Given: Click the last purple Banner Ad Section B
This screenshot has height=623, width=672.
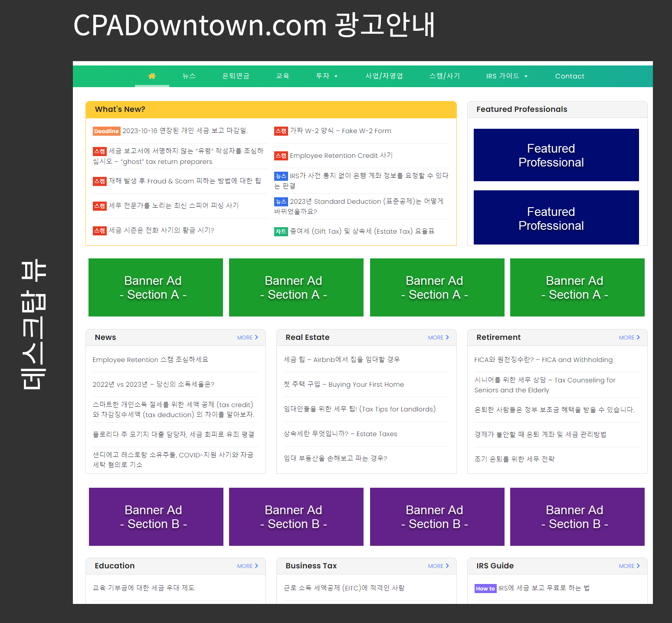Looking at the screenshot, I should (577, 517).
